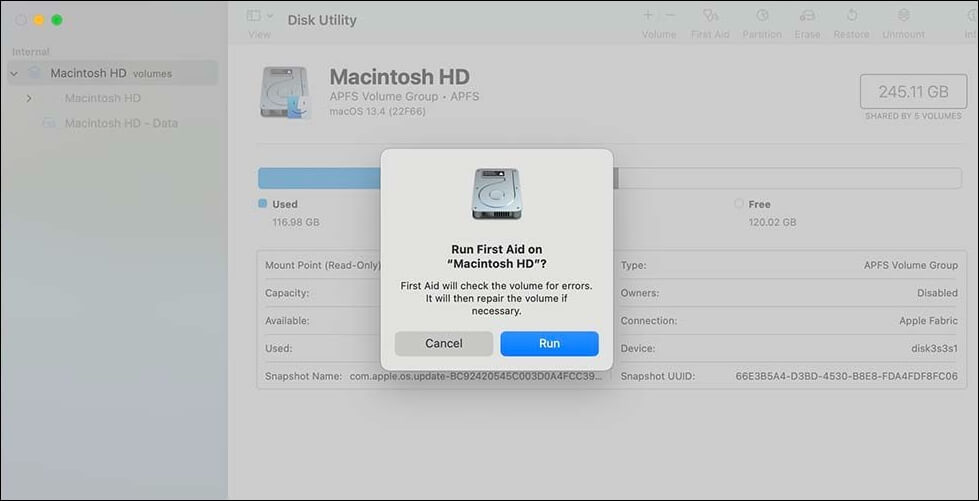Cancel the First Aid dialog
Viewport: 979px width, 501px height.
click(x=443, y=343)
